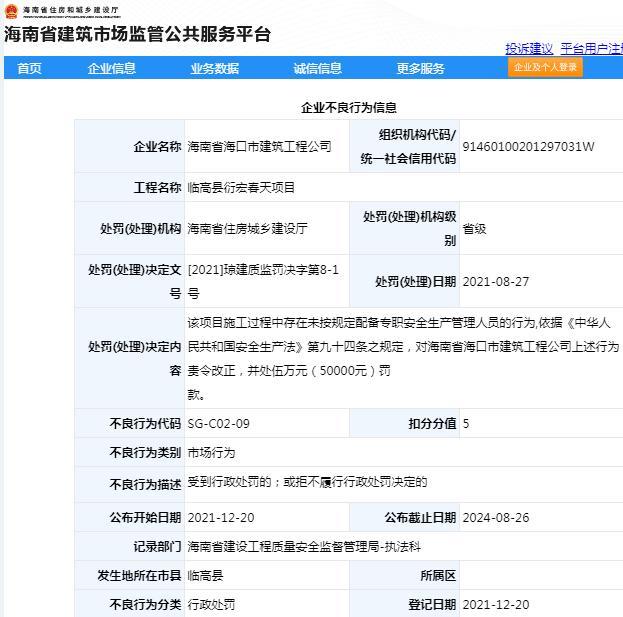This screenshot has width=623, height=617.
Task: Click the national emblem logo icon
Action: coord(11,11)
